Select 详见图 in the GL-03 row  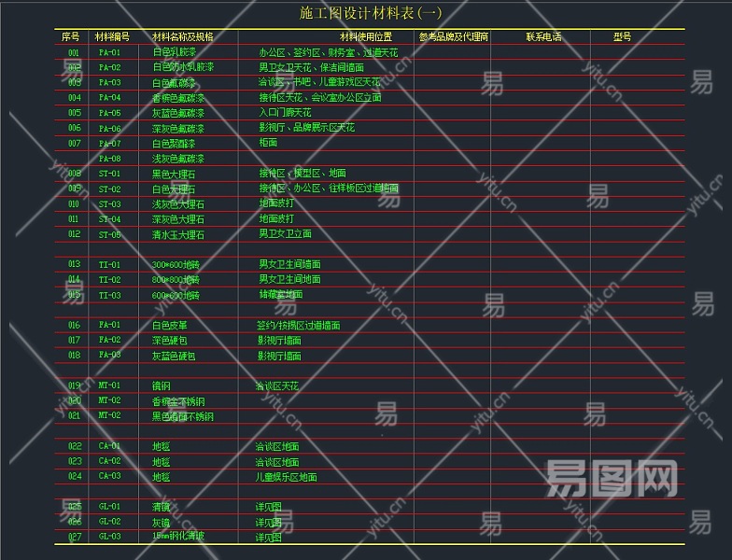pos(269,538)
